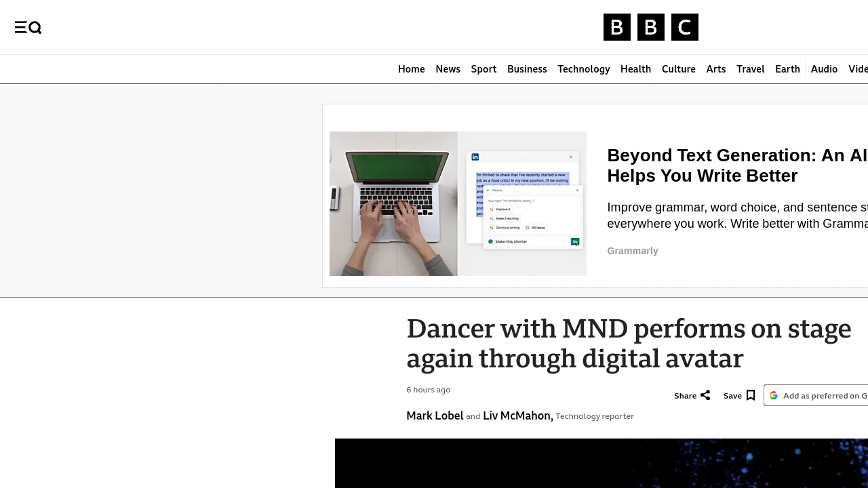Open the menu and search icon
The height and width of the screenshot is (488, 868).
click(x=28, y=27)
